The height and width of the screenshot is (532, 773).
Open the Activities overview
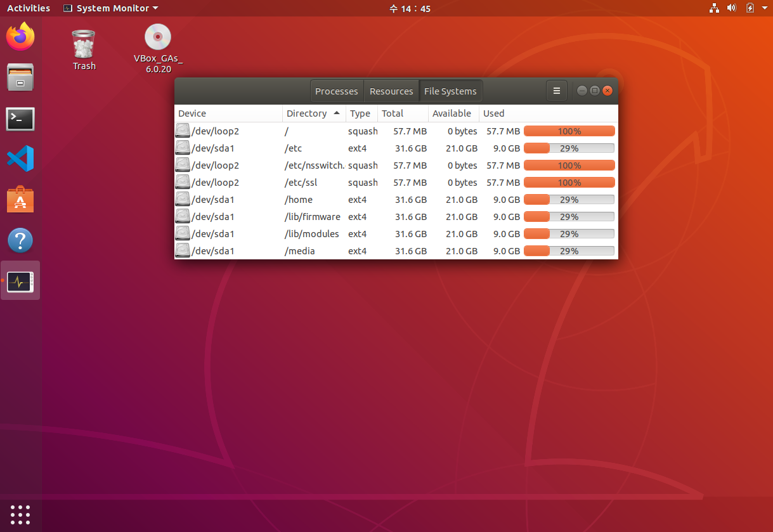(29, 8)
